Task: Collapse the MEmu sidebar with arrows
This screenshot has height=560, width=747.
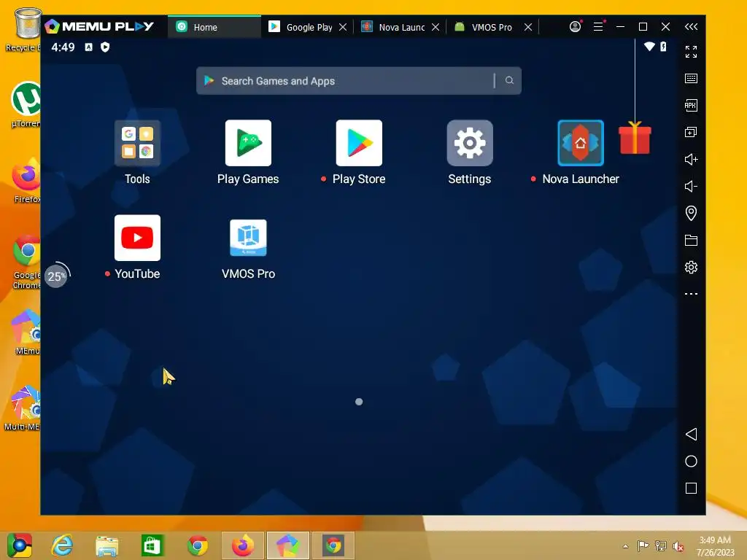Action: 691,27
